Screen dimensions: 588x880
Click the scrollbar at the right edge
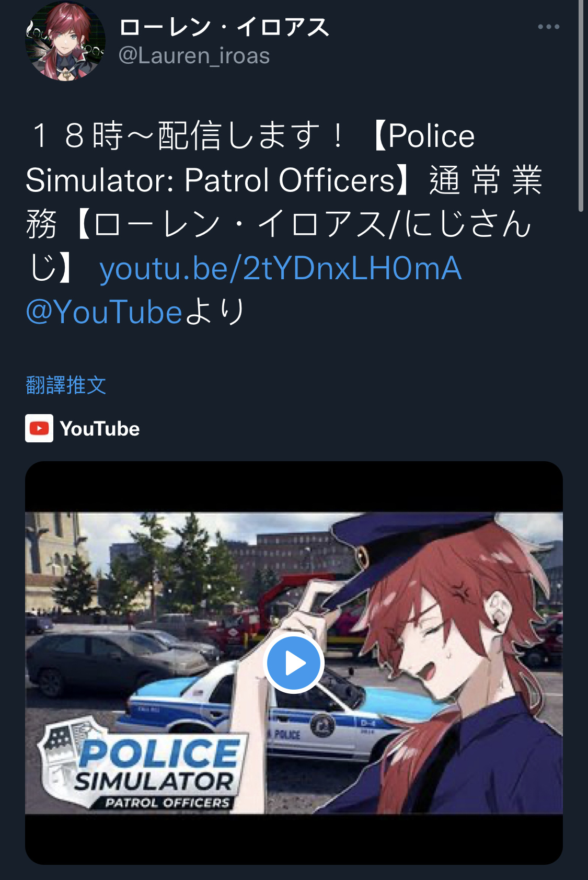tap(581, 105)
